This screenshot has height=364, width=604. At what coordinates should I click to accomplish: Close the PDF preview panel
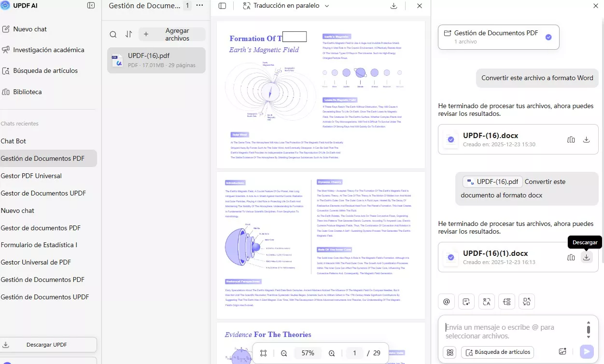click(x=420, y=6)
